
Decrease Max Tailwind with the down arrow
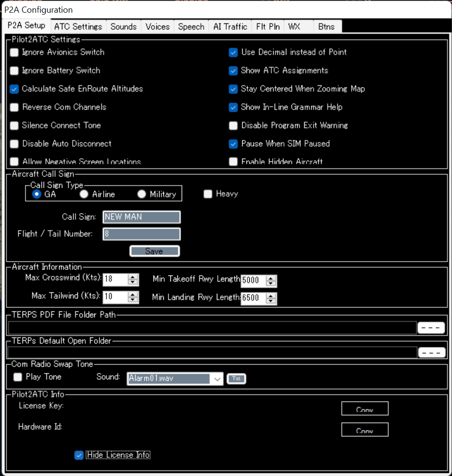coord(133,300)
